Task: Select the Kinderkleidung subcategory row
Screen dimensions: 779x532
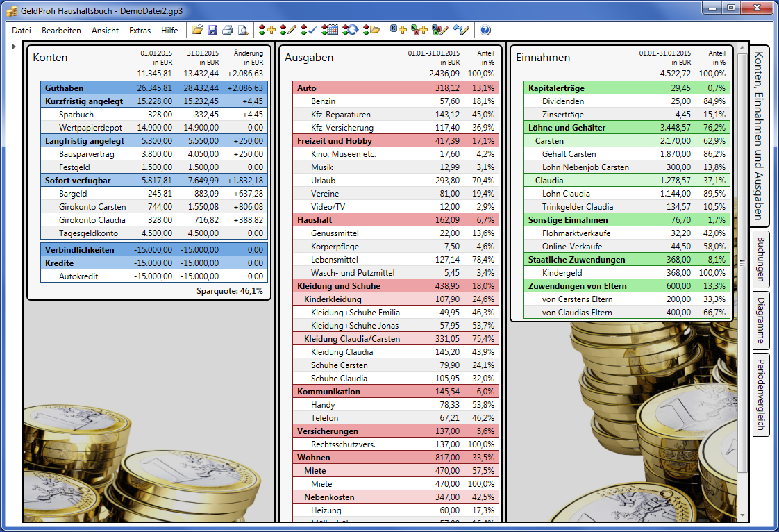Action: [395, 299]
